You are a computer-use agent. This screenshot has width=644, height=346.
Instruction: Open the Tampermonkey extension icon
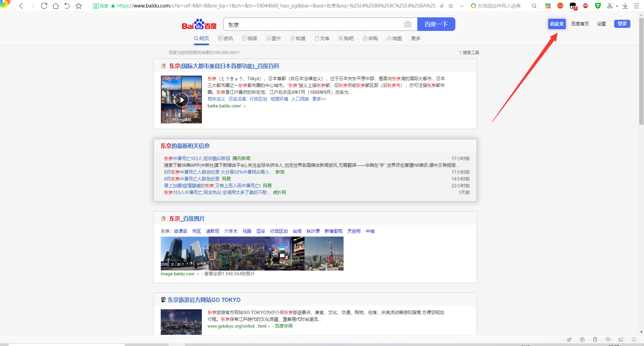598,6
